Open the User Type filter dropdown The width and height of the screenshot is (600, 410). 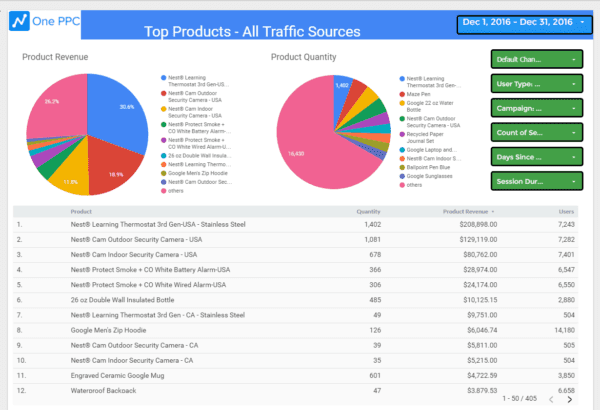[536, 84]
